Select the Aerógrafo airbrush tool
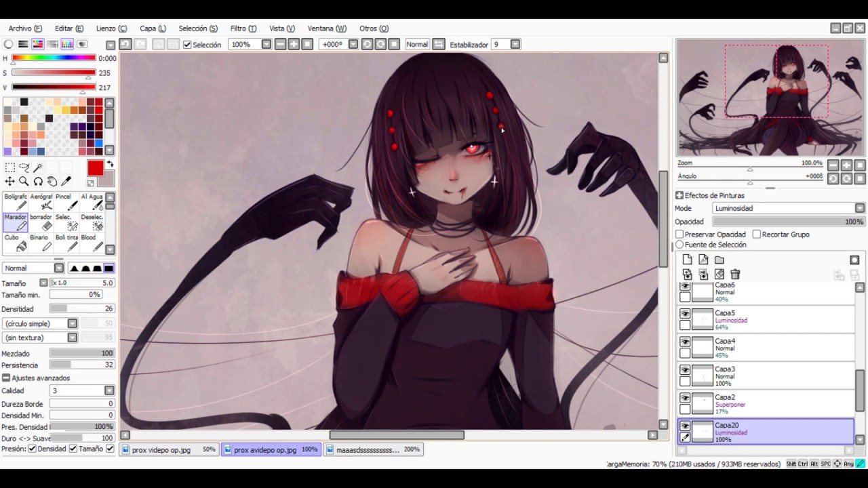868x488 pixels. (x=41, y=202)
